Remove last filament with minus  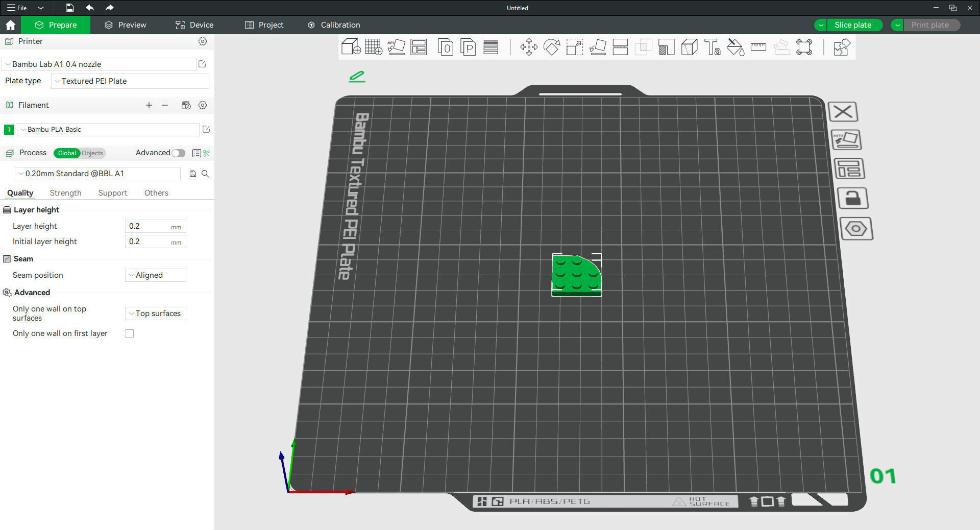(165, 105)
